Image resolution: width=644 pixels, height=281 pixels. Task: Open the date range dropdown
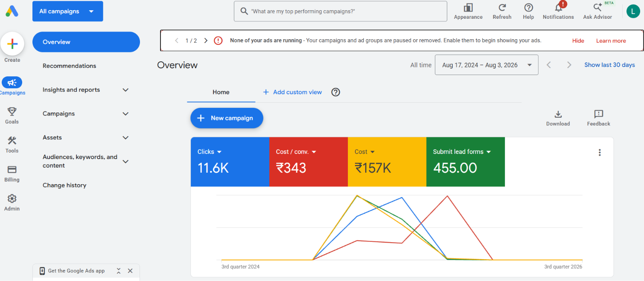tap(487, 65)
